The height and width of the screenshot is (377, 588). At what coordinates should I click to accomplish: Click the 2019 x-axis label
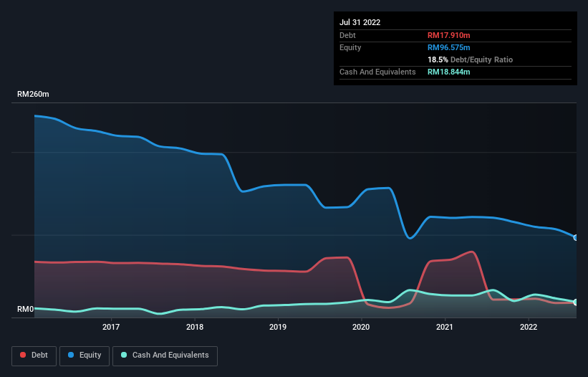278,327
